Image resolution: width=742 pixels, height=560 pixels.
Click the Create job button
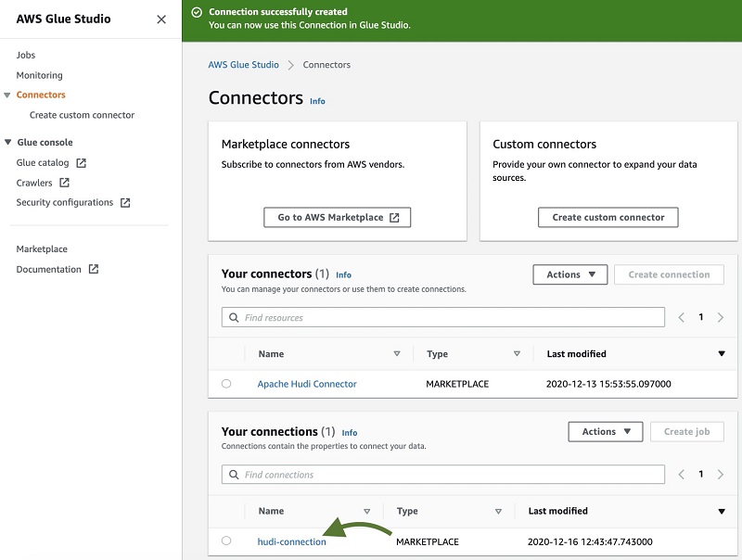687,432
